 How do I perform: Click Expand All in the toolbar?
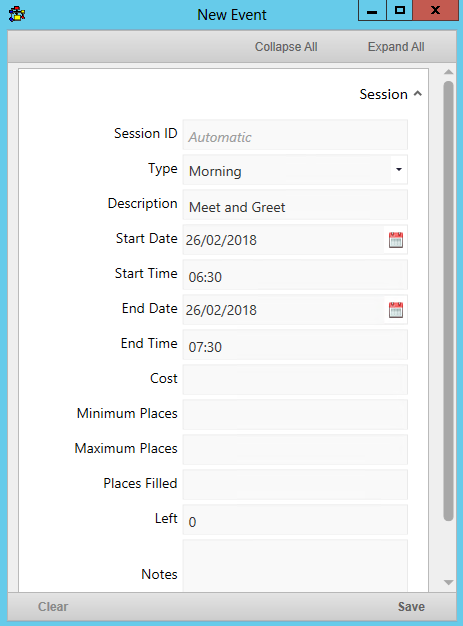pos(396,47)
